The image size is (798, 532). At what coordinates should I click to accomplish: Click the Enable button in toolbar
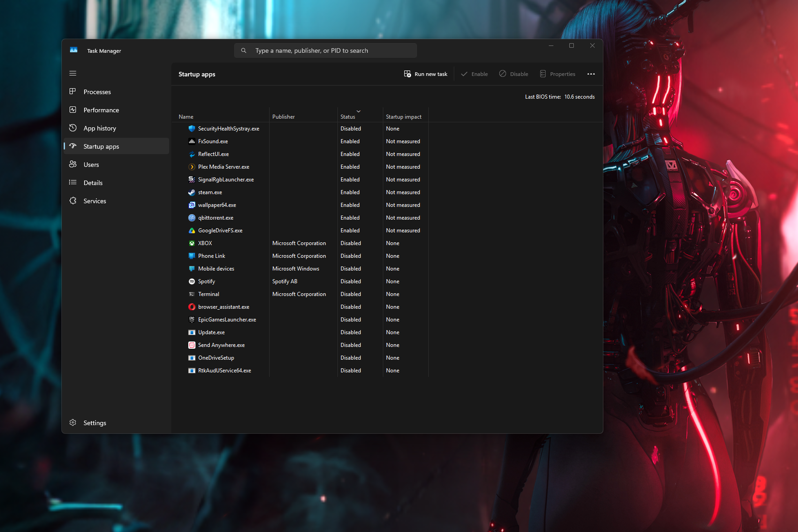click(474, 74)
